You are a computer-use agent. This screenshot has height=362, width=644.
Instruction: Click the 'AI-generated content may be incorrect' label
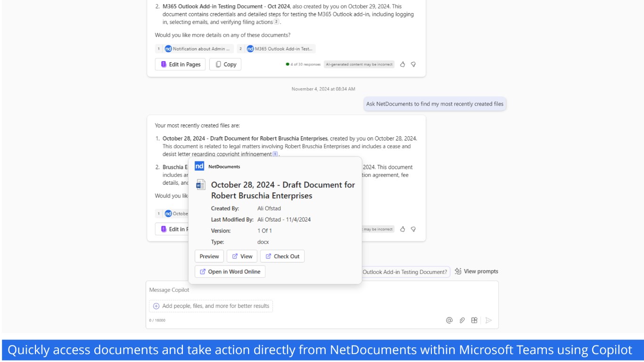click(x=359, y=65)
